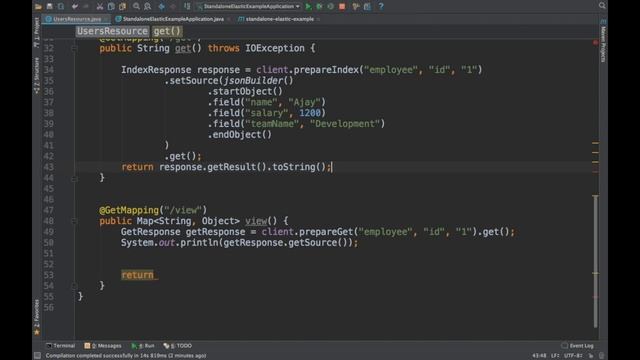This screenshot has width=640, height=360.
Task: Click the Build project icon
Action: coord(187,6)
